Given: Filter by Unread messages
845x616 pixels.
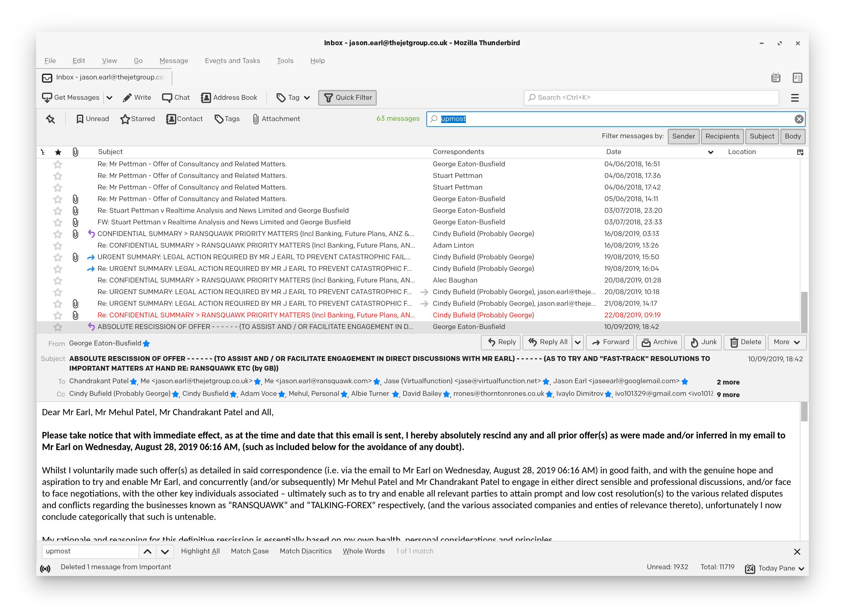Looking at the screenshot, I should (92, 119).
